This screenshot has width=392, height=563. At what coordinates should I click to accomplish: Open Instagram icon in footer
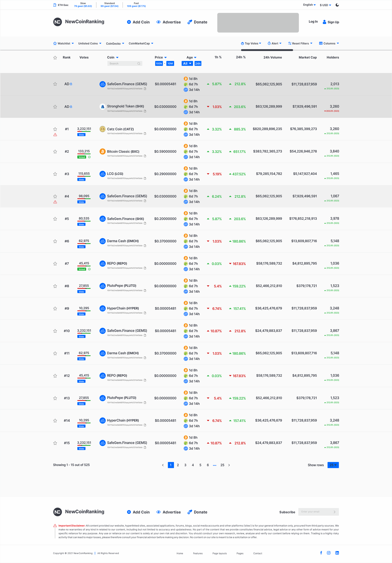coord(329,553)
